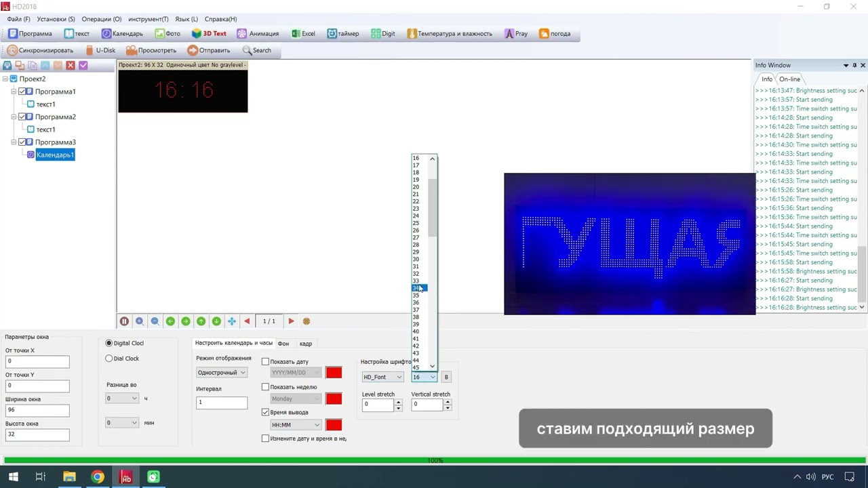Zoom out of the preview
Image resolution: width=868 pixels, height=488 pixels.
(155, 321)
